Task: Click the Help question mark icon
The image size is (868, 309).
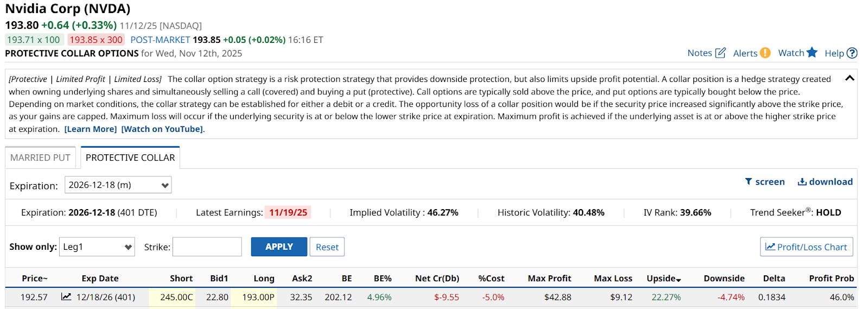Action: pos(852,53)
